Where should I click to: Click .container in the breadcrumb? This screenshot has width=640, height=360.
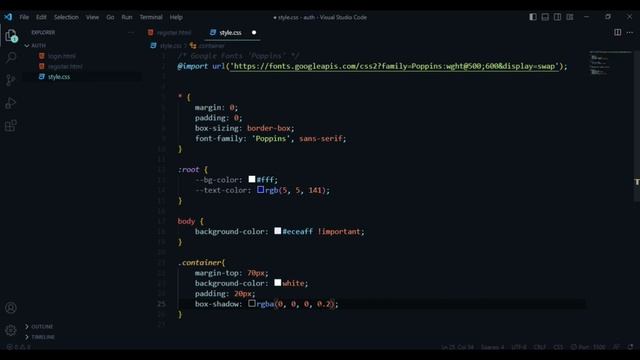click(x=211, y=46)
